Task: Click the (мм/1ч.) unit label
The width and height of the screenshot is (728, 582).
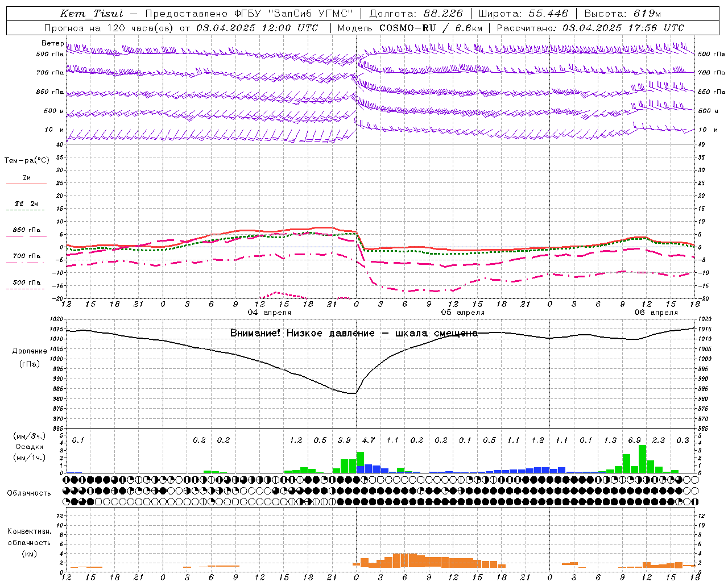Action: pos(29,458)
